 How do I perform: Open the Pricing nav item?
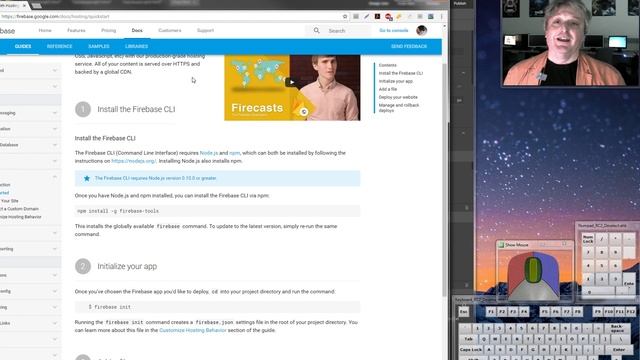click(109, 31)
